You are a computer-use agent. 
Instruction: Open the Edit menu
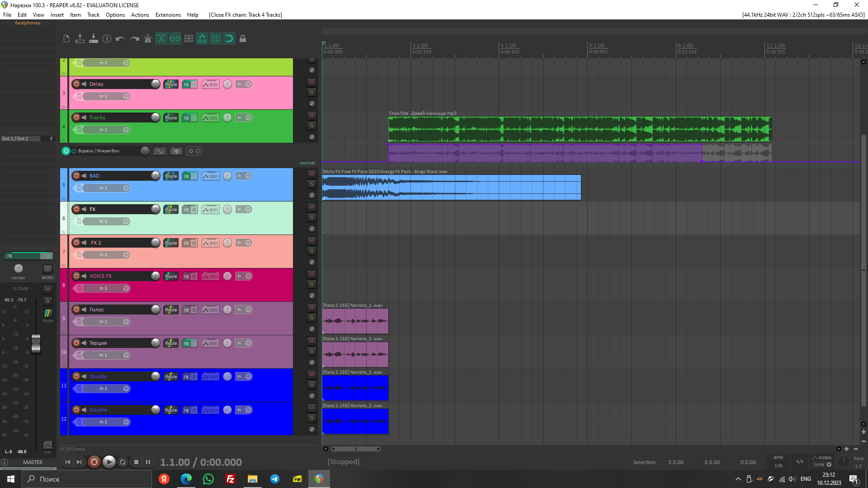(x=22, y=15)
